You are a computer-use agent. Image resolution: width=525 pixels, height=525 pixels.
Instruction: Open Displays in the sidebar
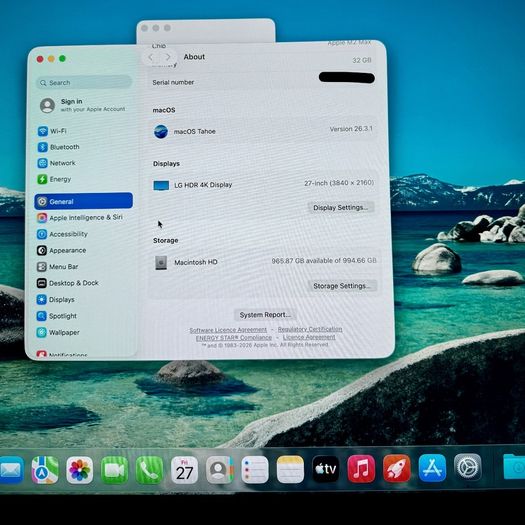point(56,299)
